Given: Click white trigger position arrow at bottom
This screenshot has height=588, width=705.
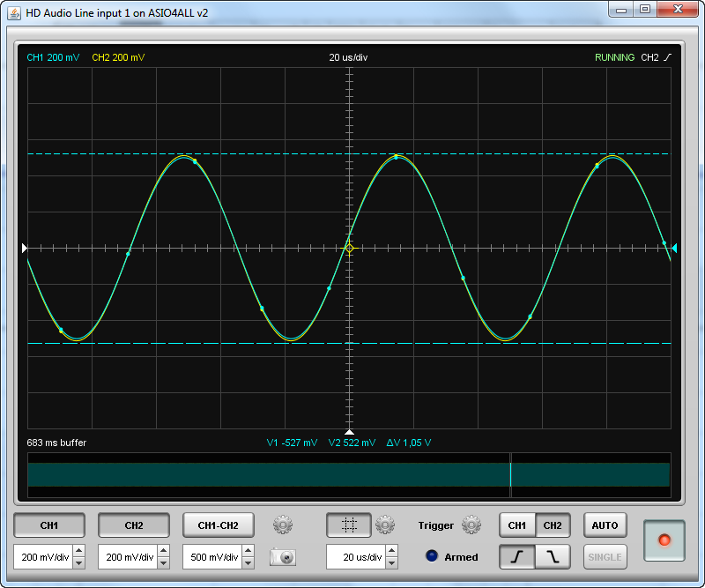Looking at the screenshot, I should coord(349,432).
